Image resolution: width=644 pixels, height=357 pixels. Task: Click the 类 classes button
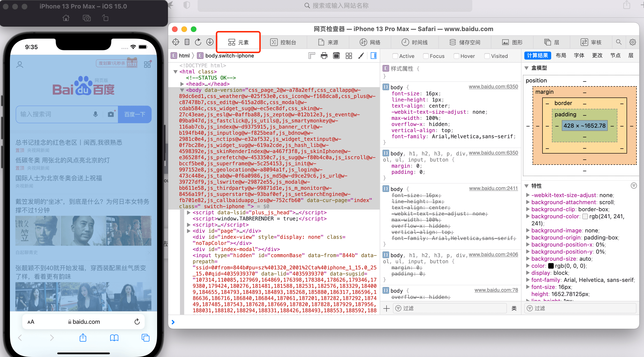514,308
